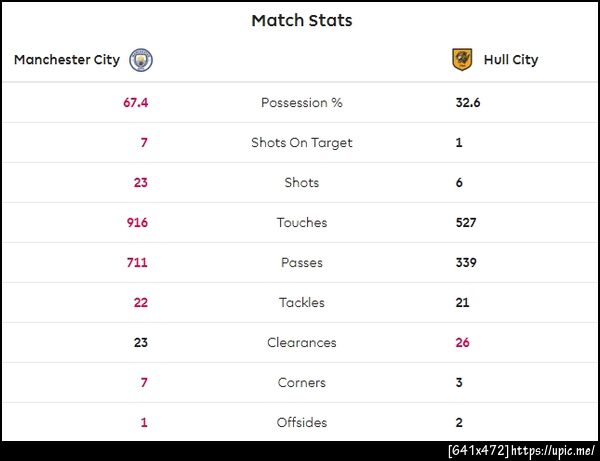
Task: Click Manchester City's 67.4 possession value
Action: 135,103
